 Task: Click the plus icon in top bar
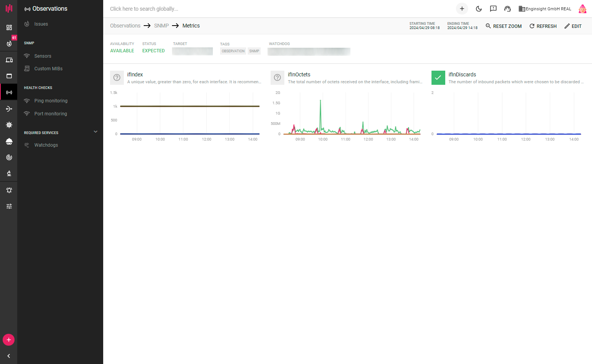[462, 9]
